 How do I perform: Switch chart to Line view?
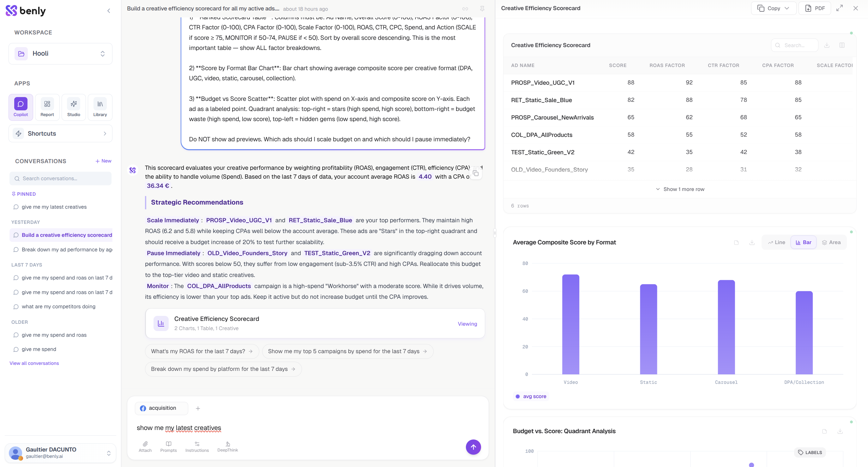click(776, 243)
